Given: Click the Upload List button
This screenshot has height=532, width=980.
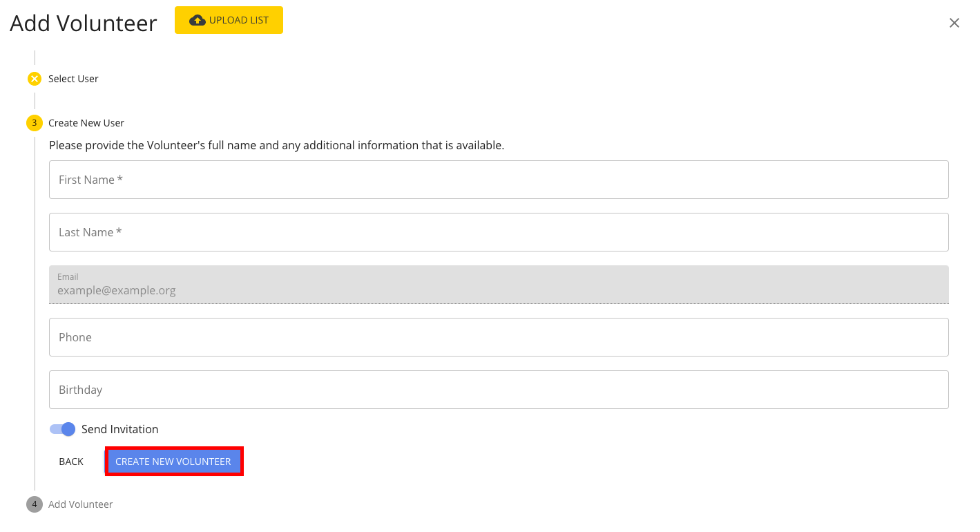Looking at the screenshot, I should click(x=229, y=20).
